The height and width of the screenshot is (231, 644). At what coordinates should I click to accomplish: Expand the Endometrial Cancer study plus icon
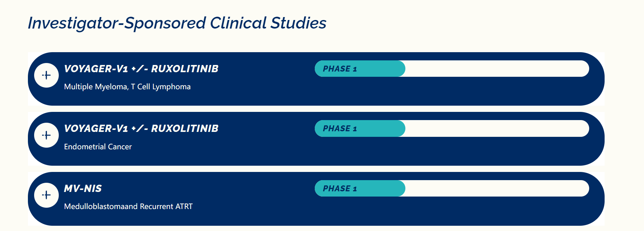47,135
